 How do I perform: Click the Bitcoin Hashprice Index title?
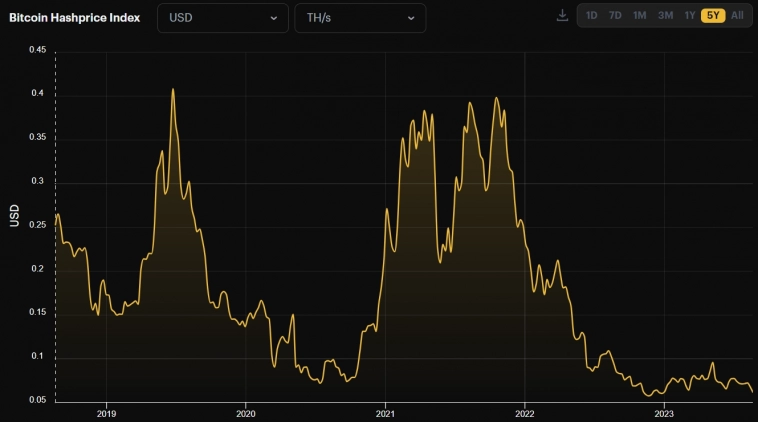[x=75, y=18]
